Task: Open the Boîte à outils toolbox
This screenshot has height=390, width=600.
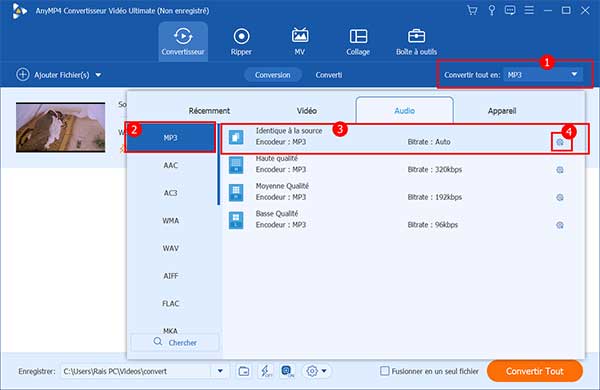Action: [x=416, y=41]
